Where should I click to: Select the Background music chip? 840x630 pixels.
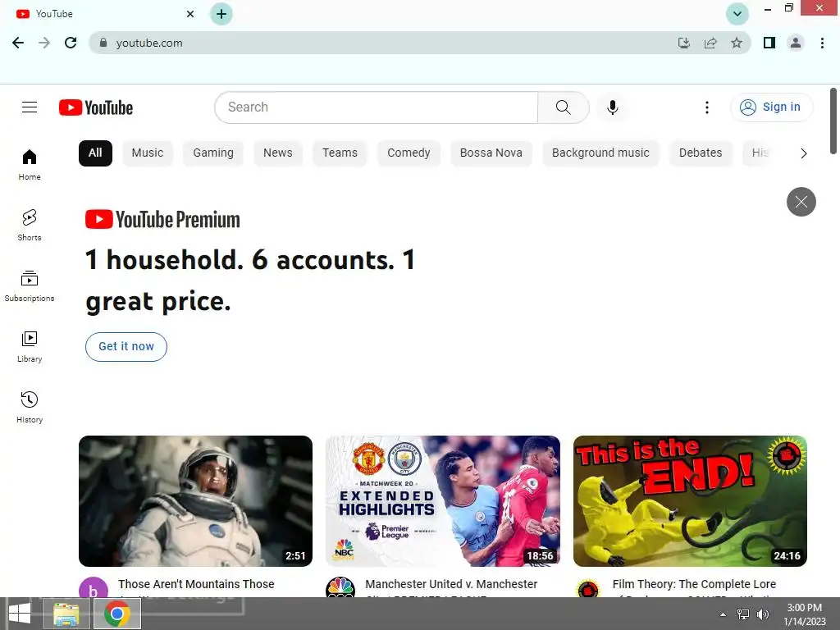pyautogui.click(x=600, y=153)
